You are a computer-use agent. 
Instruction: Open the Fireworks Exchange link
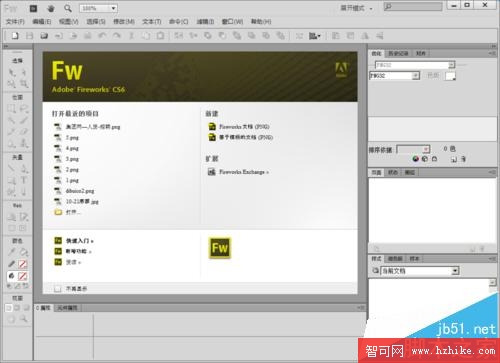[x=242, y=172]
